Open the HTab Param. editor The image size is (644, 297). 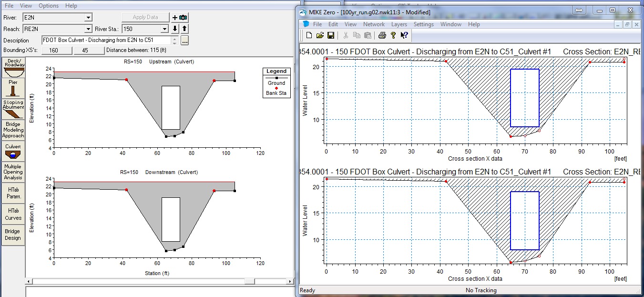pyautogui.click(x=13, y=193)
